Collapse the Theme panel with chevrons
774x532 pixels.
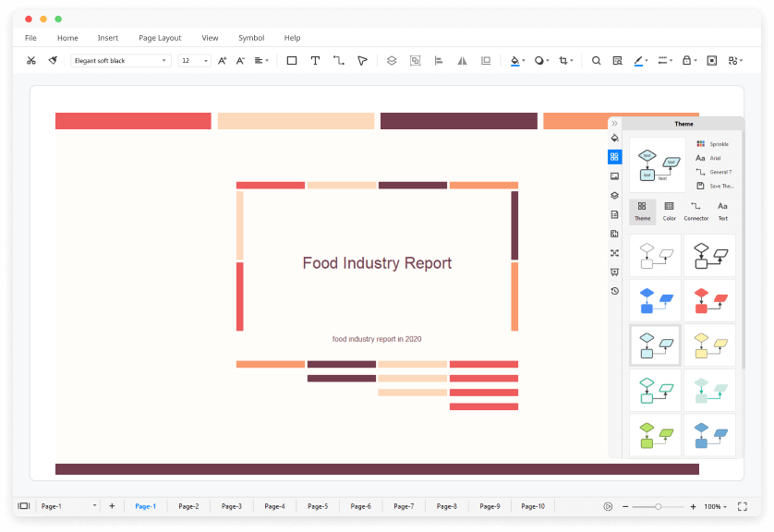tap(614, 124)
